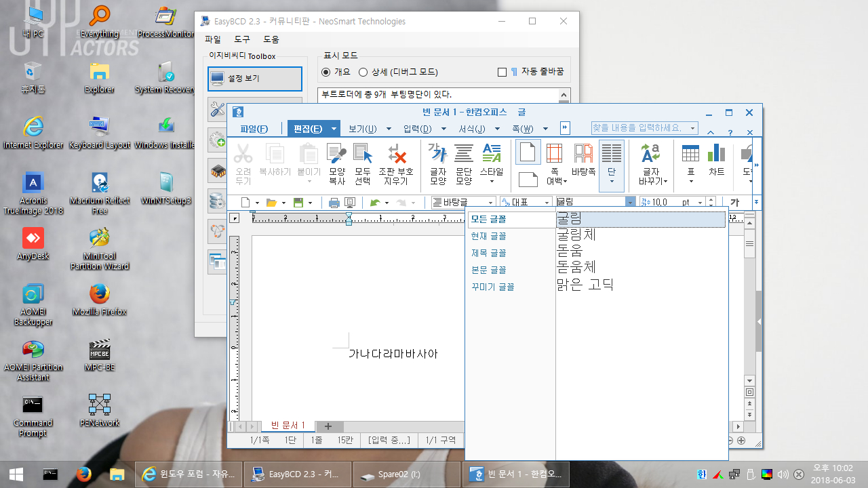This screenshot has width=868, height=488.
Task: Open the 도구 menu in EasyBCD
Action: tap(242, 40)
